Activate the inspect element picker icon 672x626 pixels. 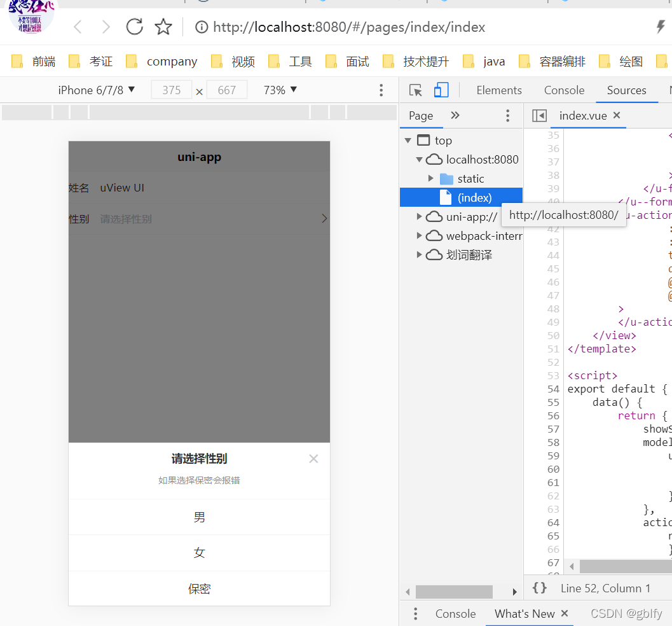click(x=415, y=90)
